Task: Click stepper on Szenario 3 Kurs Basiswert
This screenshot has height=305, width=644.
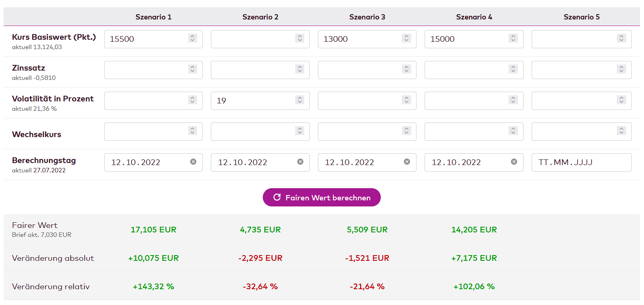Action: [406, 38]
